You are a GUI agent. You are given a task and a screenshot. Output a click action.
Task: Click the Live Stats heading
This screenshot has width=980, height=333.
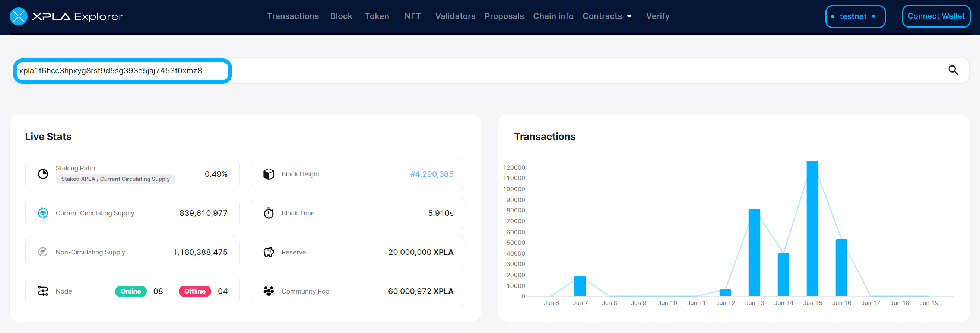point(48,137)
